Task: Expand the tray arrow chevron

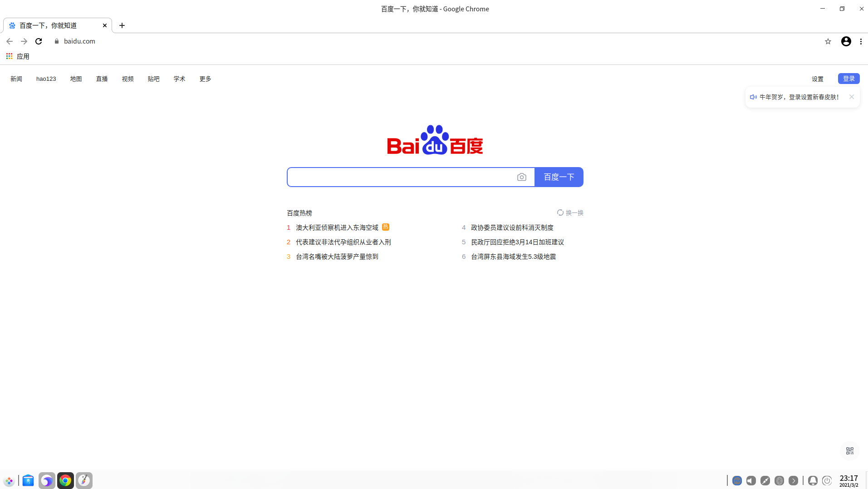Action: tap(793, 480)
